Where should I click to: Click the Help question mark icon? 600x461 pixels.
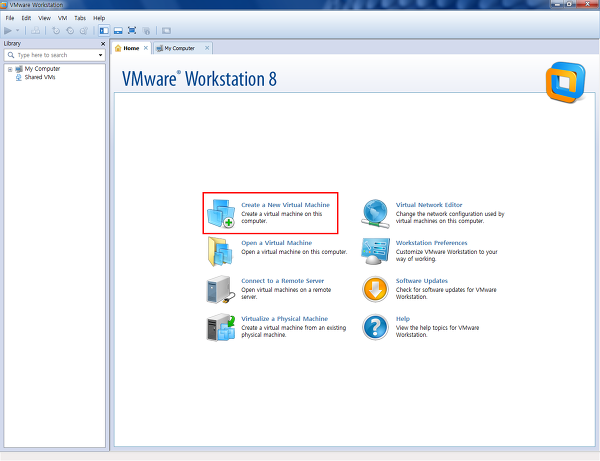375,327
